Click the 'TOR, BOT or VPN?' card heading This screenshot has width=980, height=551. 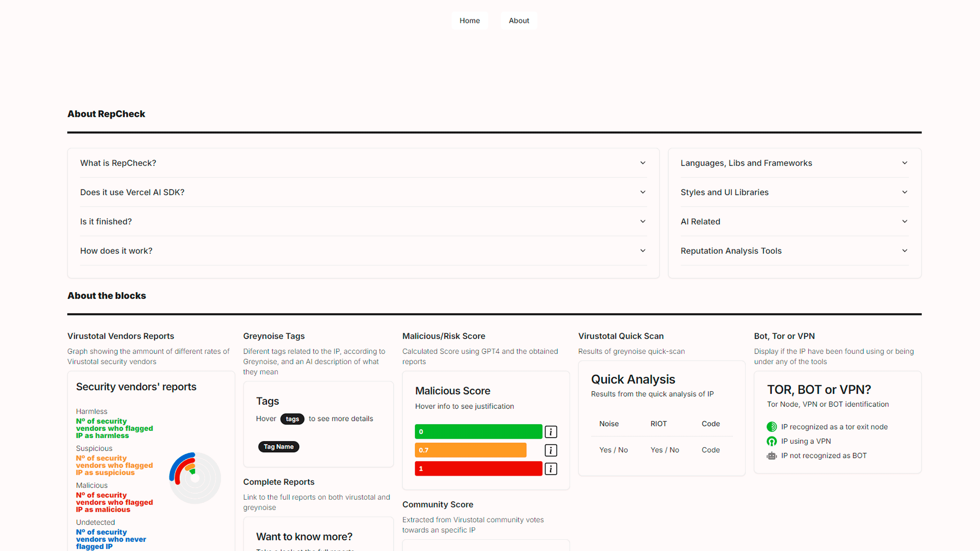[819, 390]
